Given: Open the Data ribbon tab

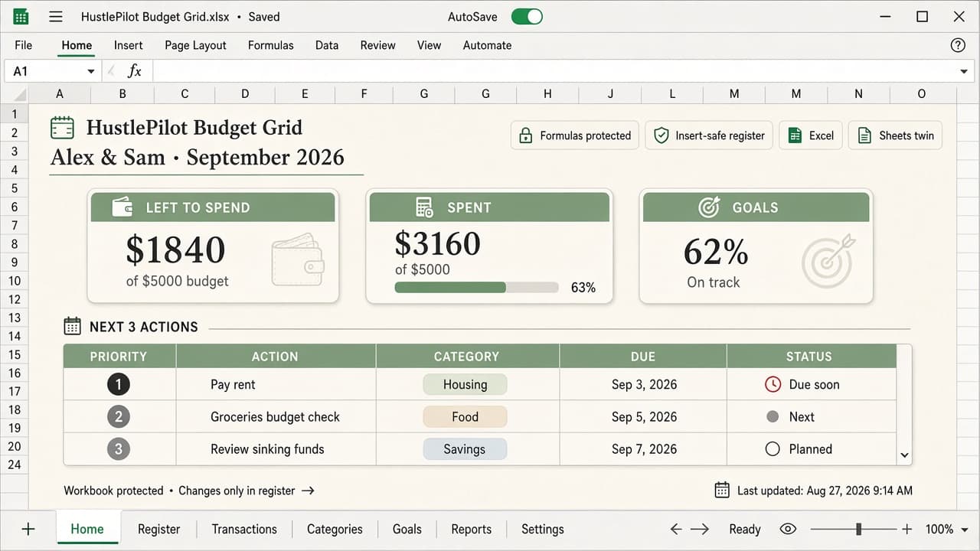Looking at the screenshot, I should pos(327,45).
